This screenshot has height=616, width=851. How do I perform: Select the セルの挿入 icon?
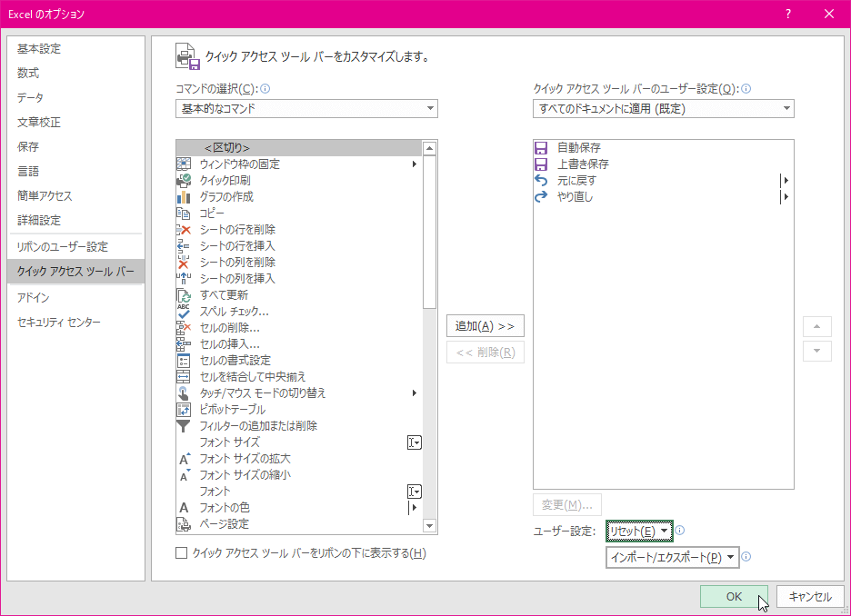tap(184, 343)
